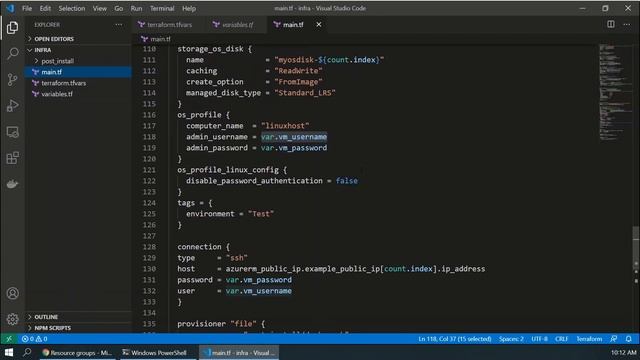Open the Manage gear icon
The height and width of the screenshot is (360, 640).
click(12, 319)
